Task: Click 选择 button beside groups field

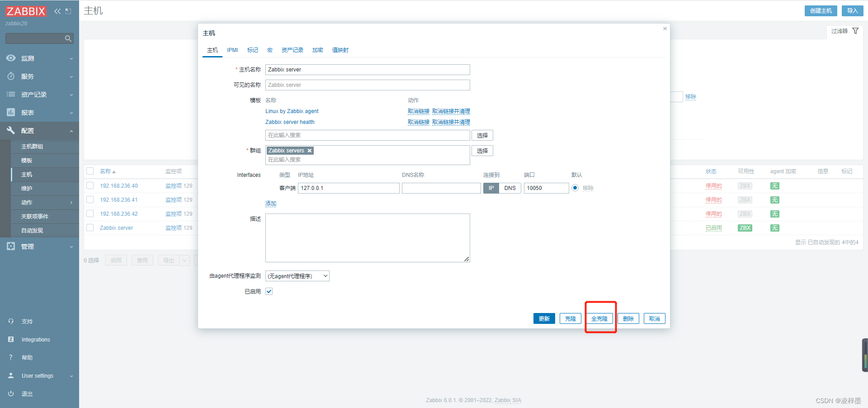Action: coord(482,151)
